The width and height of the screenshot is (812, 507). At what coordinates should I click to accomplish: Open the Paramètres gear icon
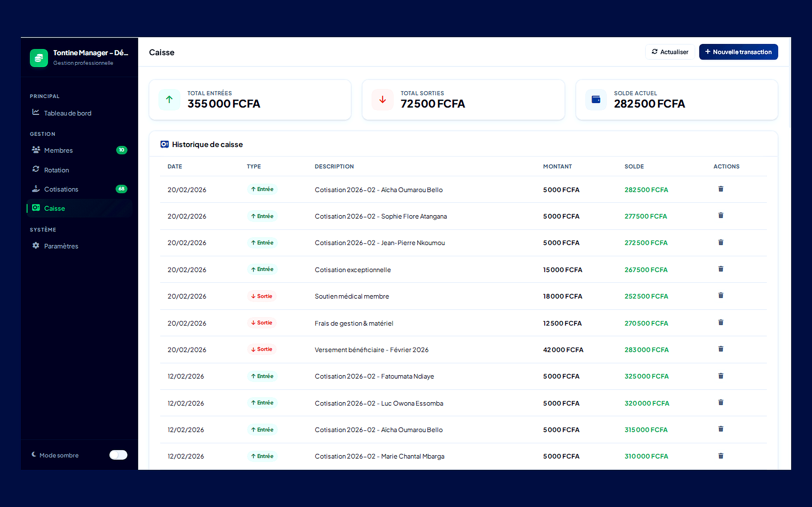(36, 245)
